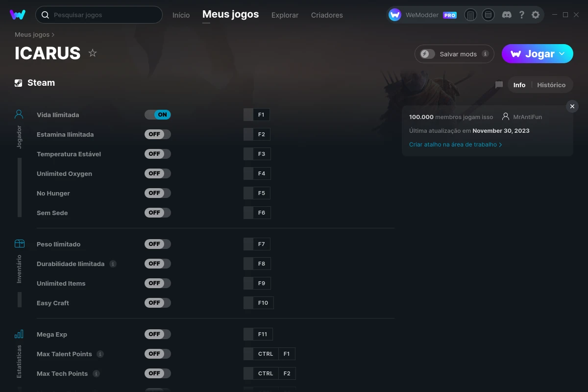Change the F1 hotkey for Vida Ilimitada
This screenshot has width=588, height=392.
click(257, 115)
